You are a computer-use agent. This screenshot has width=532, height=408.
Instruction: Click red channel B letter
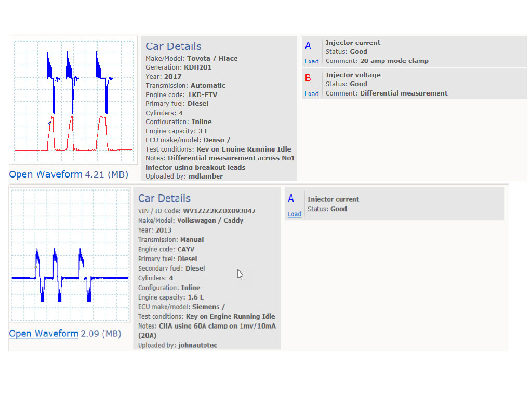[308, 78]
